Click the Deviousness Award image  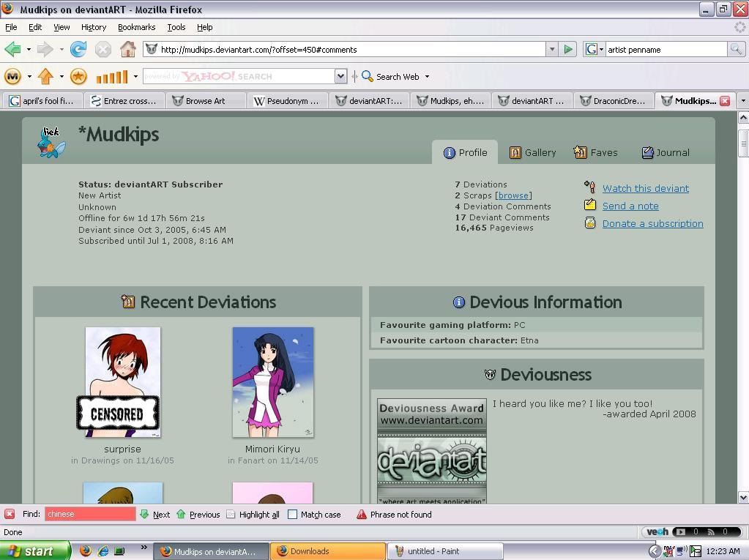tap(432, 451)
